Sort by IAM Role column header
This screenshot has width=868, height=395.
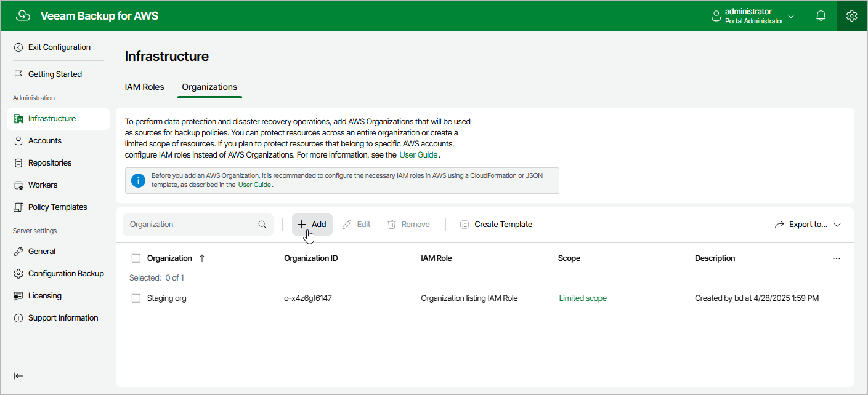[436, 258]
